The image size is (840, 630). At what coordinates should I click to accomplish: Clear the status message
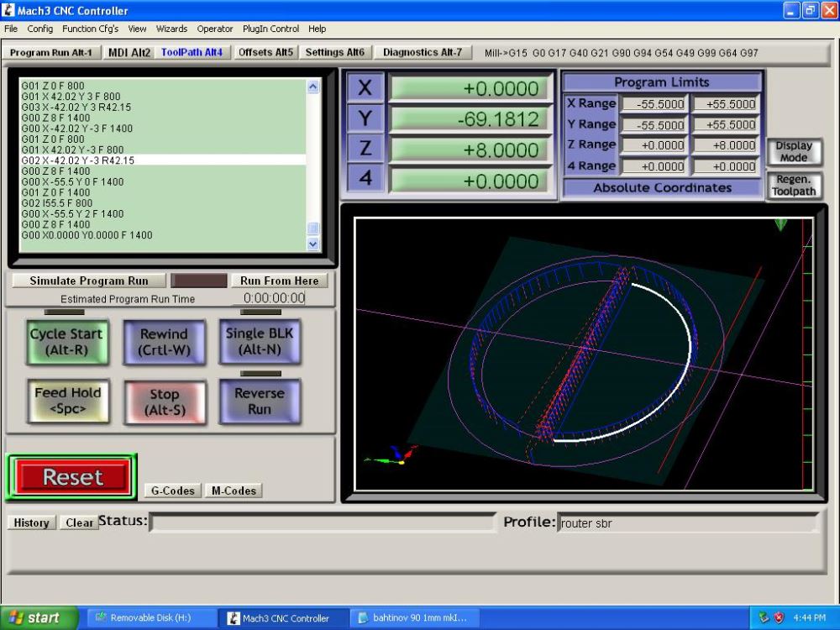coord(79,522)
